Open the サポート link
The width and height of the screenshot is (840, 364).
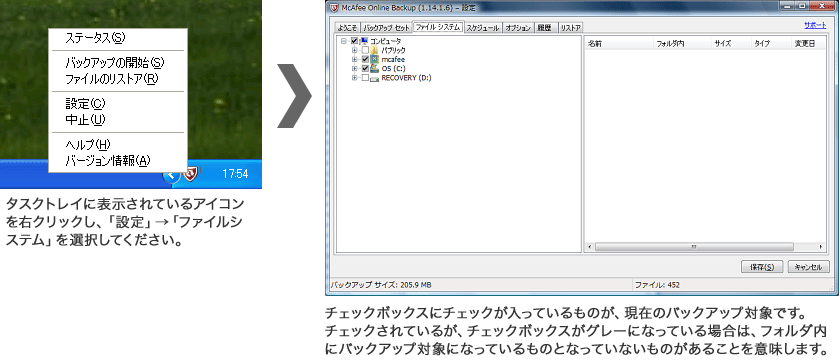pos(815,25)
